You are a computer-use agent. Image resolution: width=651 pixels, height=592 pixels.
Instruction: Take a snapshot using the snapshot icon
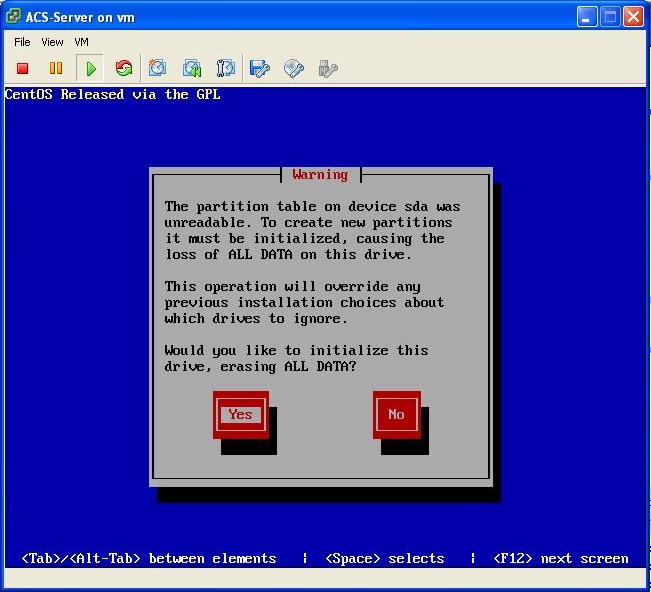158,68
